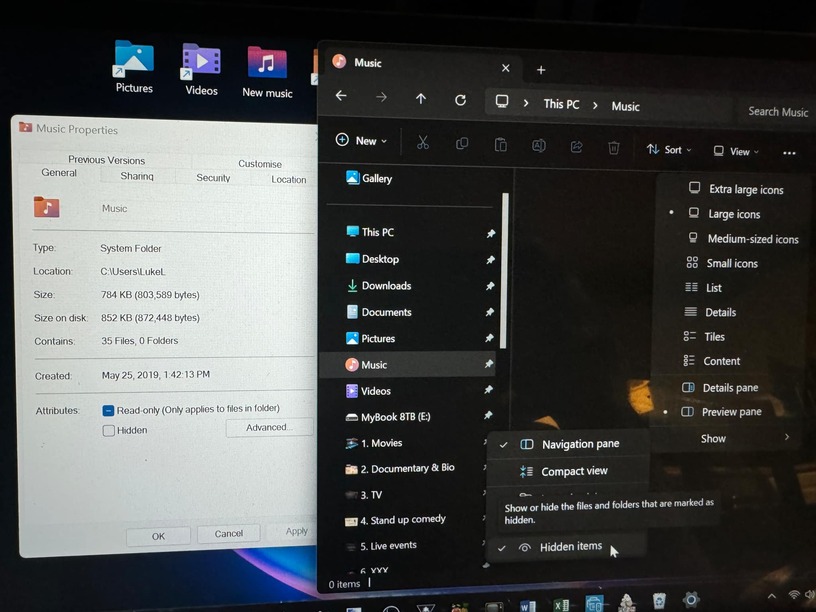Select Extra large icons view
816x612 pixels.
(731, 189)
